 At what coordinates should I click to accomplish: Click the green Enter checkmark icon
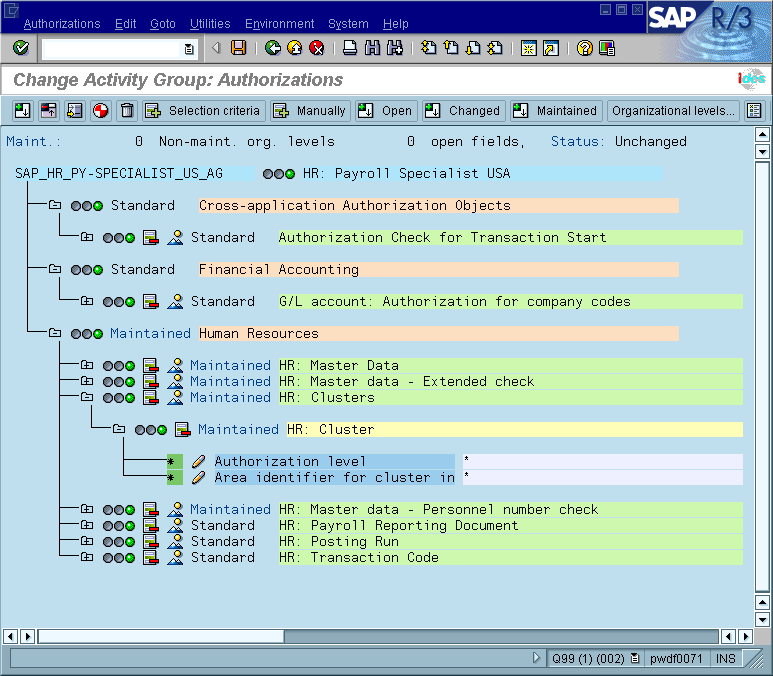[21, 48]
